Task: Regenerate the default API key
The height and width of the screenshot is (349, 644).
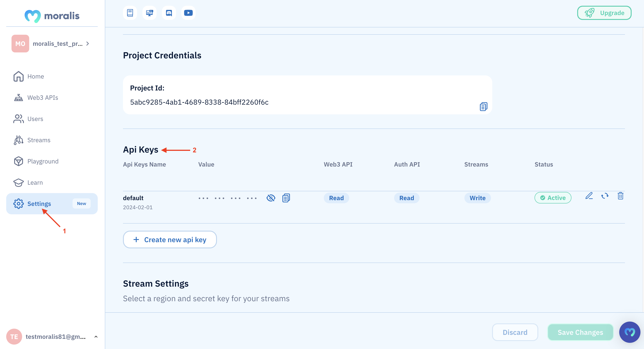Action: 605,196
